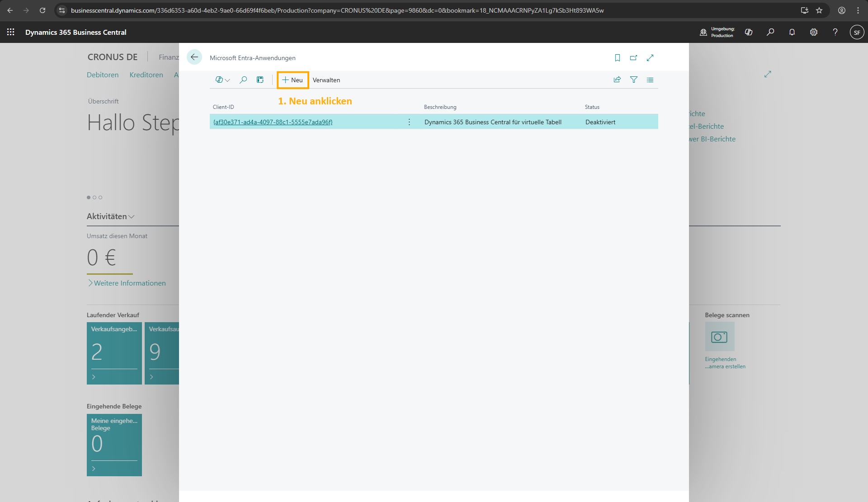Click the camera icon under Belege scannen

(x=720, y=337)
